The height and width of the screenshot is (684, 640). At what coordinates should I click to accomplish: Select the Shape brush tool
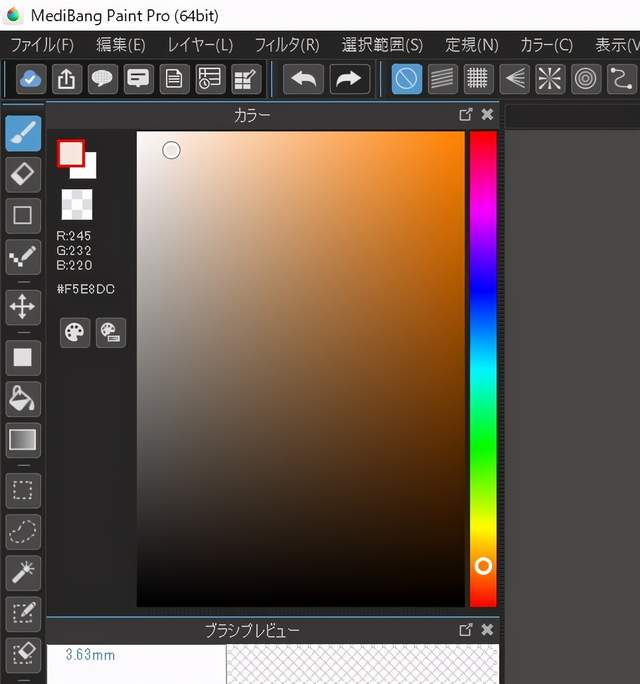click(23, 215)
